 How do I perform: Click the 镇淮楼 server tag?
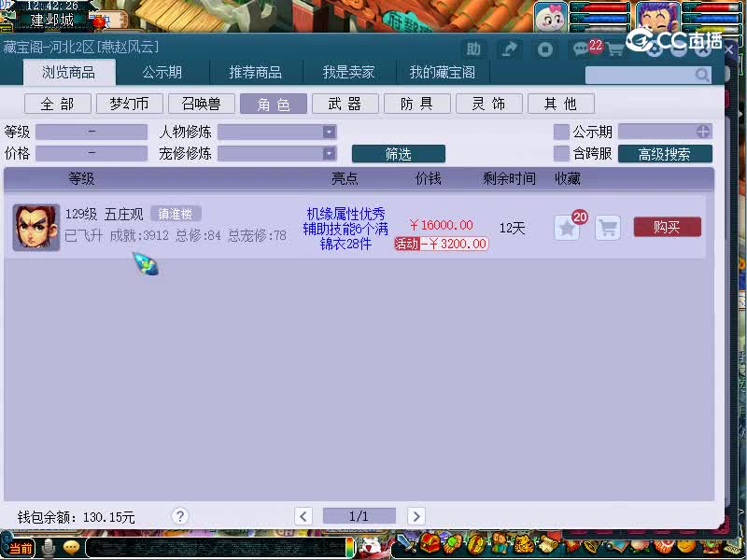coord(176,214)
